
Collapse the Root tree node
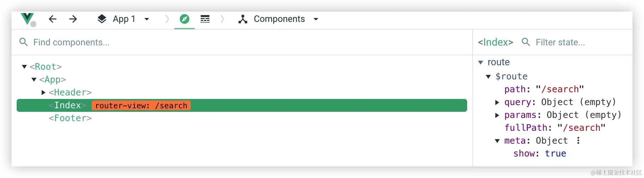pyautogui.click(x=24, y=67)
